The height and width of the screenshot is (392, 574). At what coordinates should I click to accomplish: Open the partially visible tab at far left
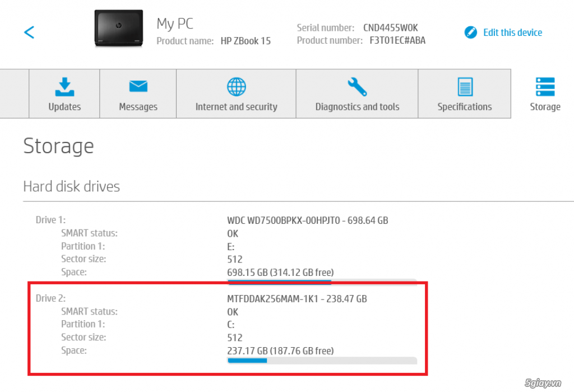click(x=14, y=94)
